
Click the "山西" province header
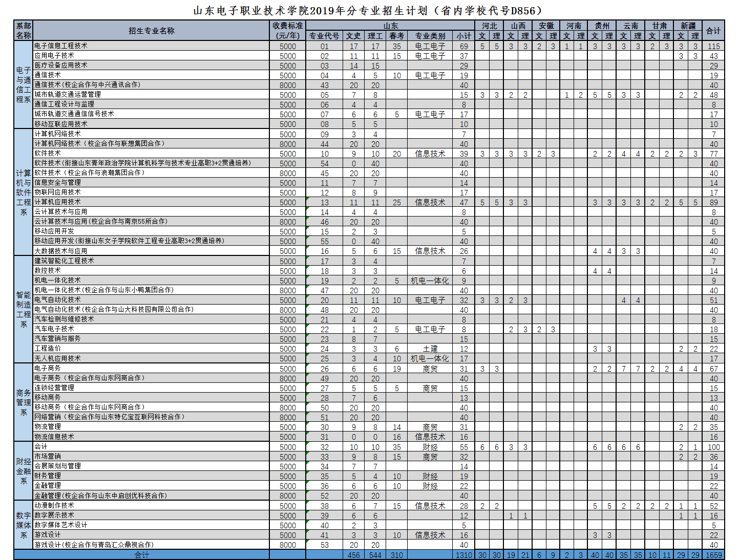pos(518,26)
